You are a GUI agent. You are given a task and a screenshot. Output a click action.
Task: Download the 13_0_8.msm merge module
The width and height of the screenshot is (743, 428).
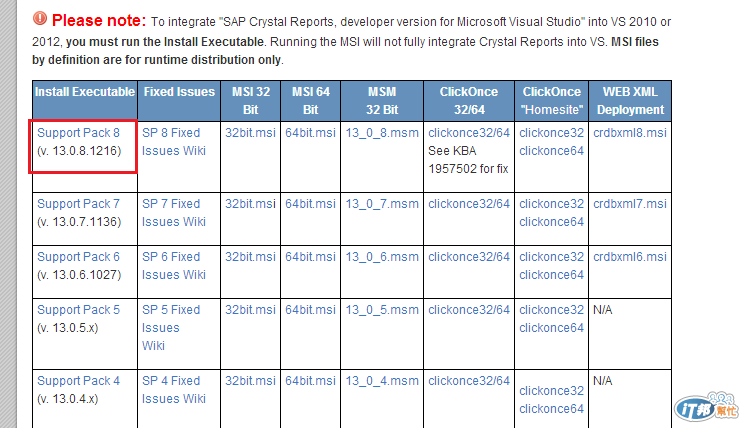click(x=382, y=133)
